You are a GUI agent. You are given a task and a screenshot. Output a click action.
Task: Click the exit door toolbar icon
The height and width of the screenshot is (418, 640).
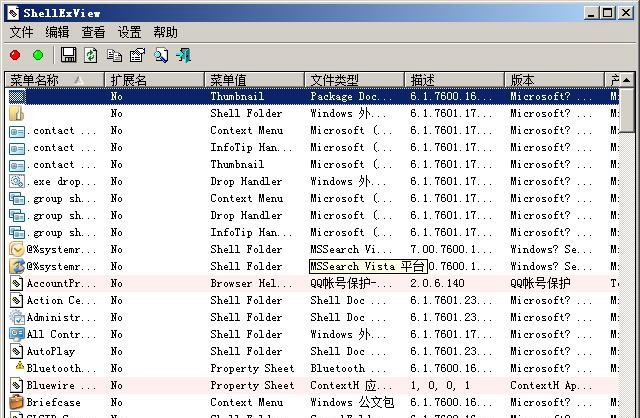[184, 55]
